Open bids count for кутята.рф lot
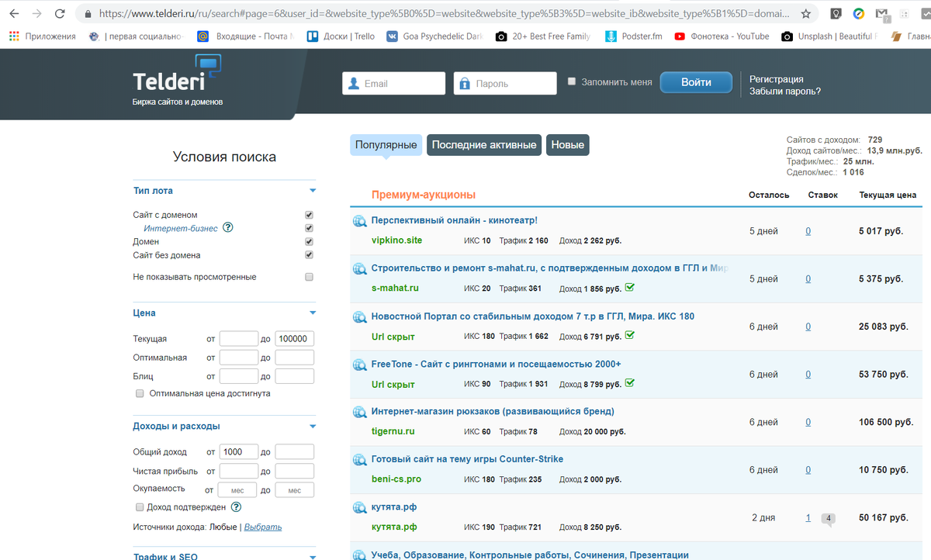This screenshot has height=560, width=931. 808,517
